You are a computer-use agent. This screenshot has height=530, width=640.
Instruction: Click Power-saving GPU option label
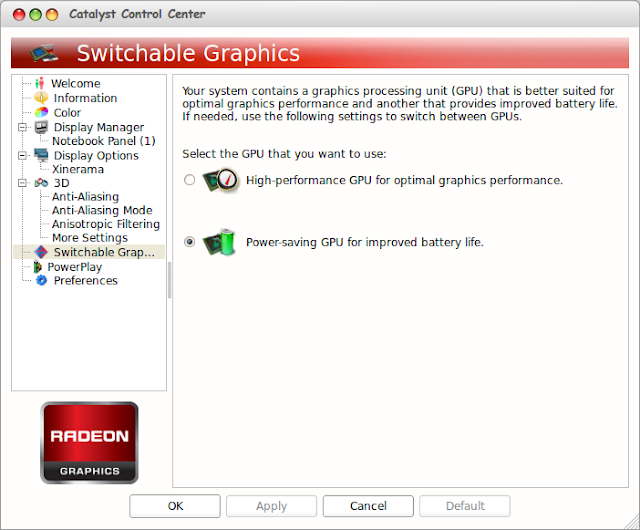click(365, 242)
